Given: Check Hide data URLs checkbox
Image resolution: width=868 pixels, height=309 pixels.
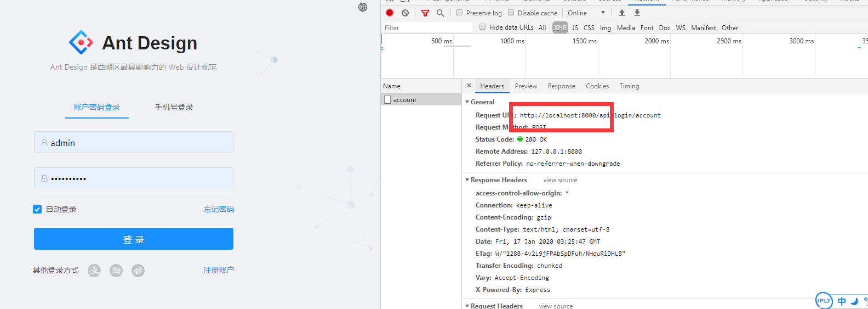Looking at the screenshot, I should pyautogui.click(x=482, y=27).
